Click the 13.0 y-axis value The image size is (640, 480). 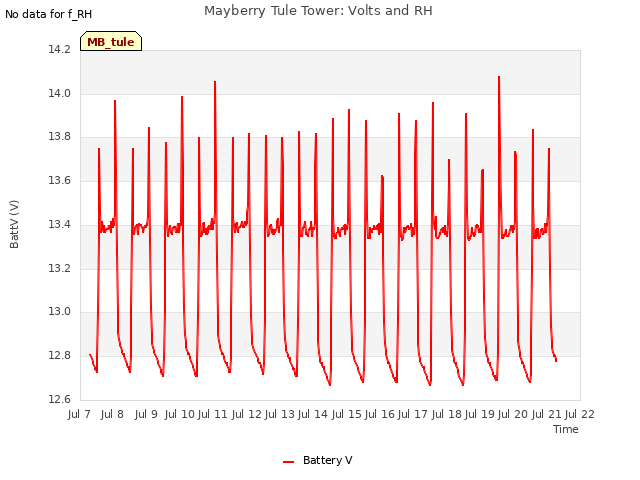coord(60,312)
